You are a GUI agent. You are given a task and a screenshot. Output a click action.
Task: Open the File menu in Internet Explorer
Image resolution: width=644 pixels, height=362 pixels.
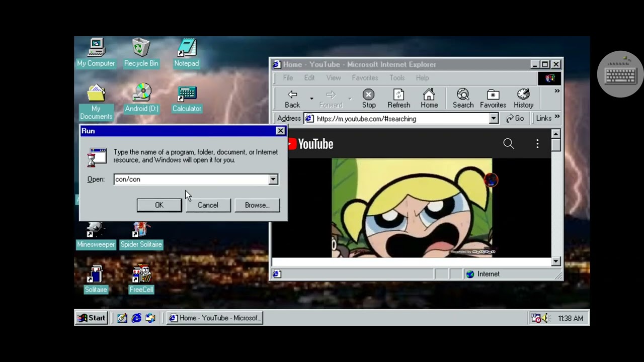pyautogui.click(x=288, y=78)
